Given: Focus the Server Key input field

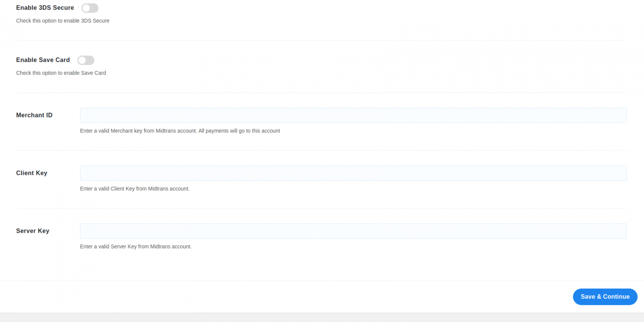Looking at the screenshot, I should click(x=353, y=231).
